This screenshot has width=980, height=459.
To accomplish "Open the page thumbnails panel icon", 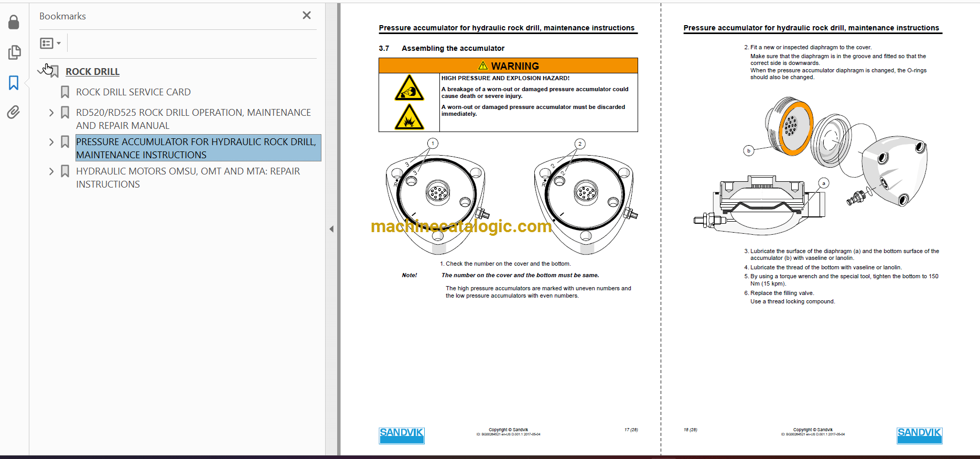I will (14, 52).
